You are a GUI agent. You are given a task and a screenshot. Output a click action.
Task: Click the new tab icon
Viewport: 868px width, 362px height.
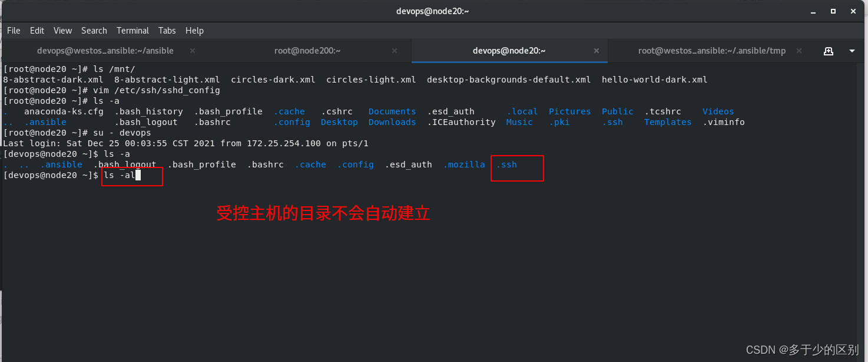click(x=829, y=51)
